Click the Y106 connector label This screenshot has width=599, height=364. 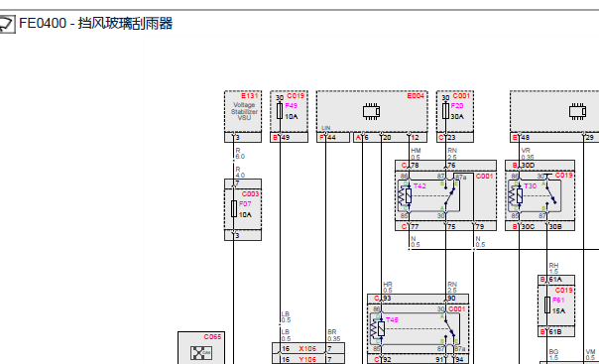click(x=307, y=360)
